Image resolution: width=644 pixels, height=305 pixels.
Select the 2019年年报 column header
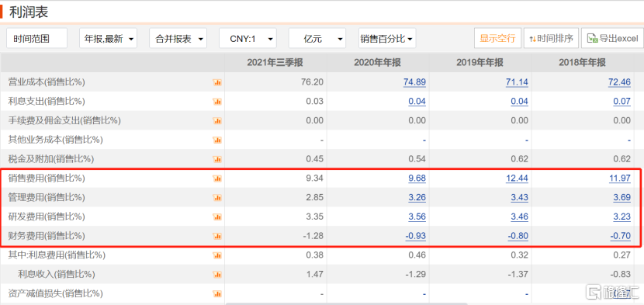(x=480, y=63)
